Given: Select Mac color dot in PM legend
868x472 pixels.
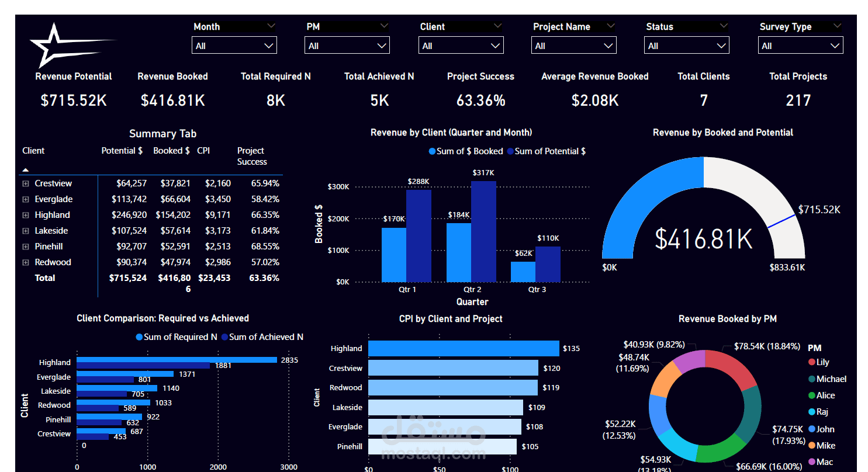Looking at the screenshot, I should point(812,462).
